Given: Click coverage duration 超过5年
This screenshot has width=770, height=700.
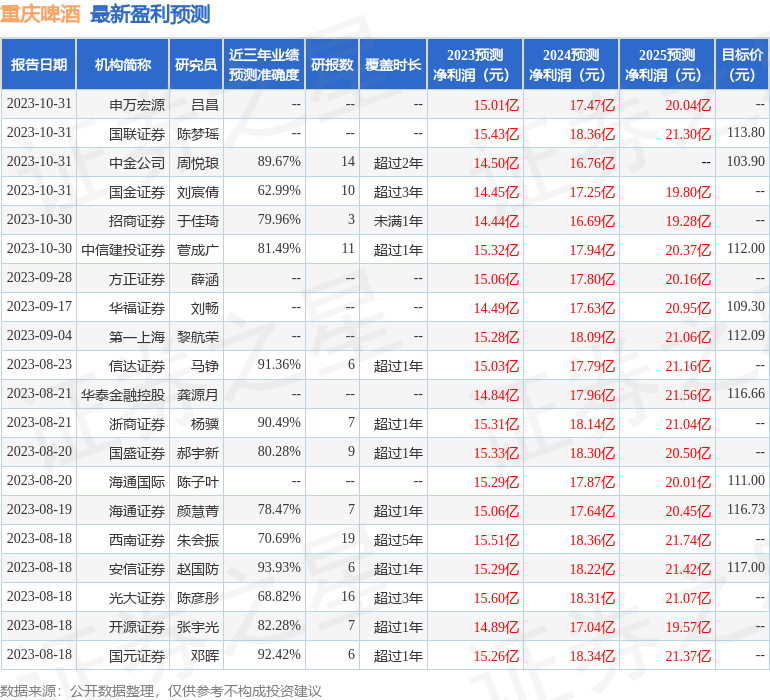Looking at the screenshot, I should [x=398, y=540].
